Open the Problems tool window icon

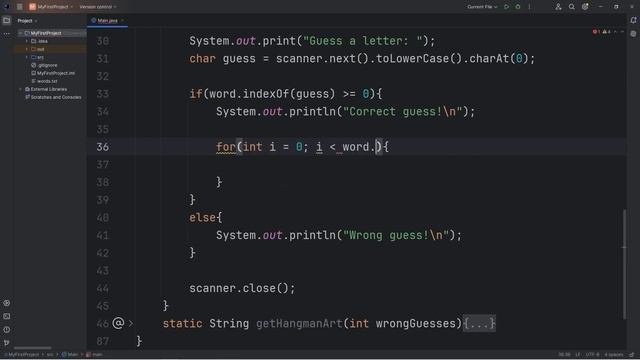pyautogui.click(x=7, y=329)
